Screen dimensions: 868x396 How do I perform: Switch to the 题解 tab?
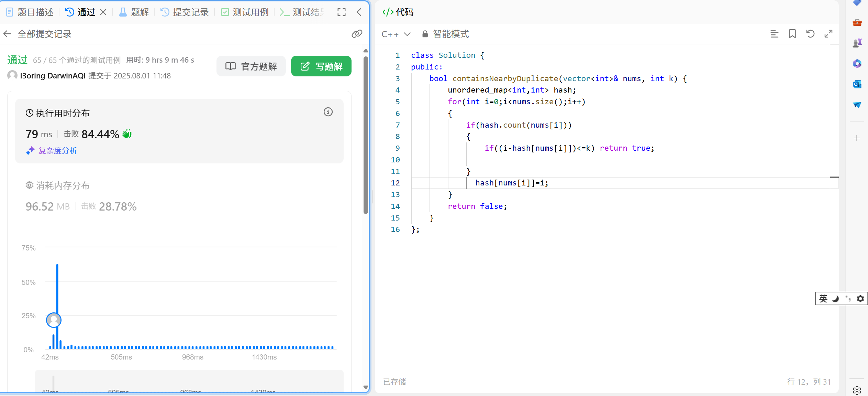coord(134,12)
